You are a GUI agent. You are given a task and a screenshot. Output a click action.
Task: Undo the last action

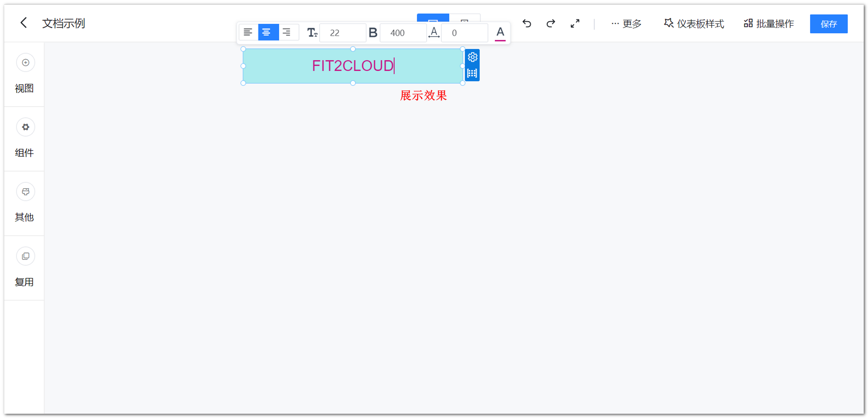(527, 23)
